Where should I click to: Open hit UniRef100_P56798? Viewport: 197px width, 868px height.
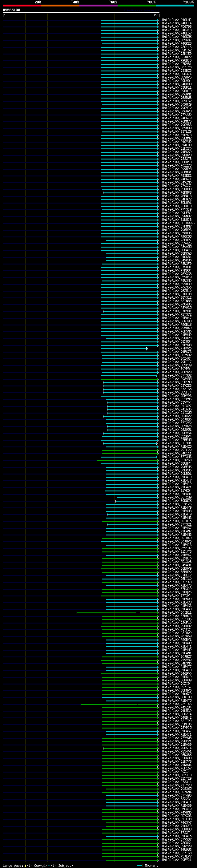tap(176, 26)
